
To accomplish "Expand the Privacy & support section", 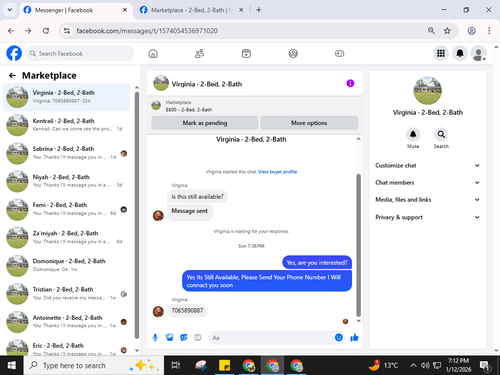I will 427,217.
